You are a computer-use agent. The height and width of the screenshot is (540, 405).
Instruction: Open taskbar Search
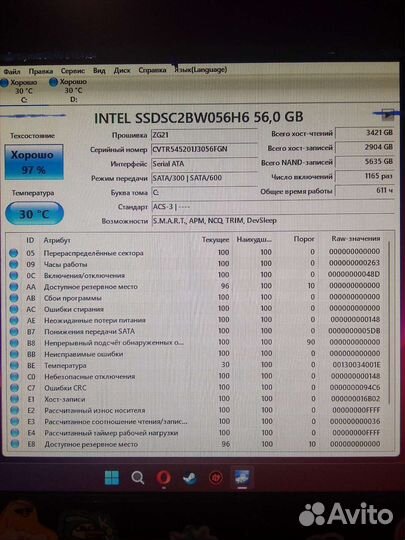(137, 478)
